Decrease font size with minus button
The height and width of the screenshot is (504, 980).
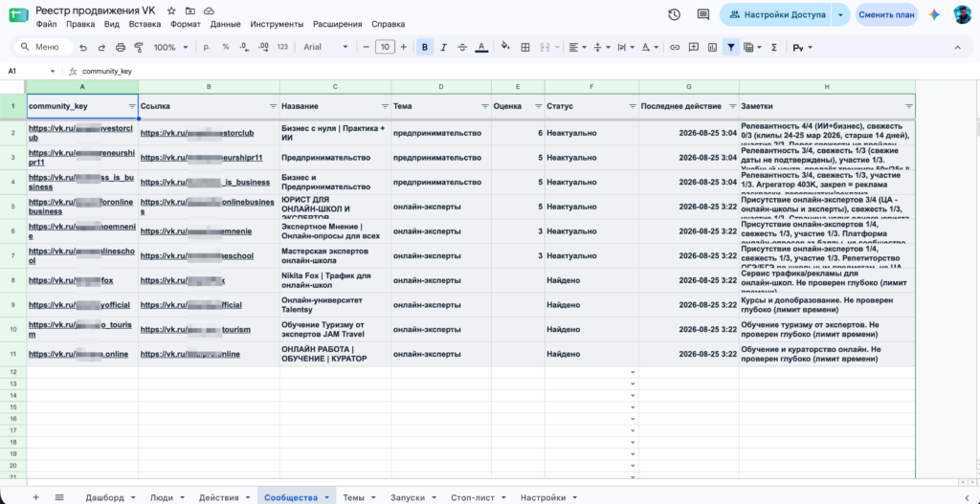(366, 47)
